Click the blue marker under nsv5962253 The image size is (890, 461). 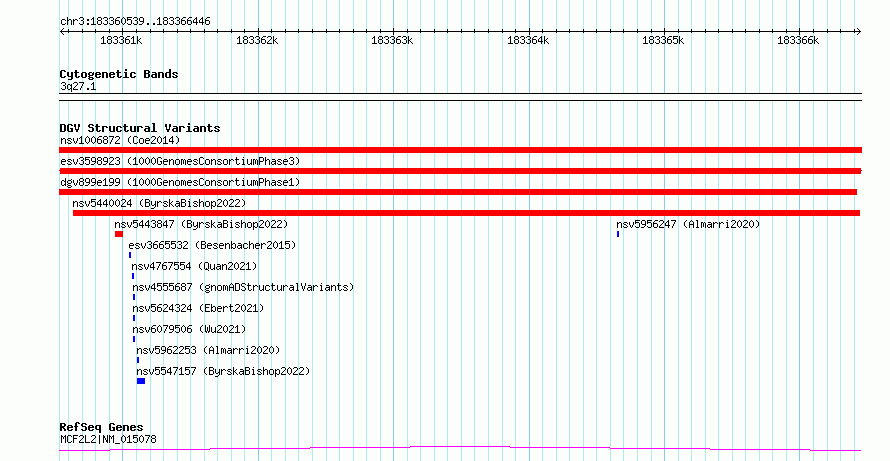(x=138, y=360)
